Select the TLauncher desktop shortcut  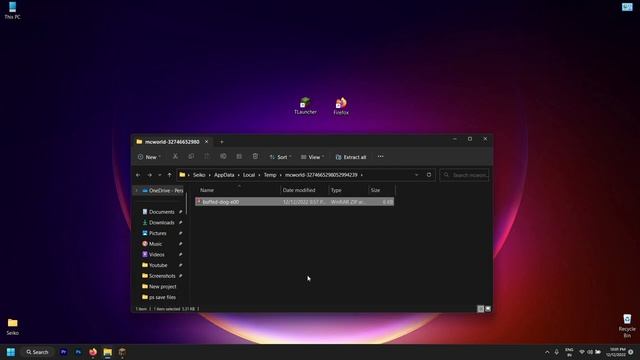click(x=305, y=106)
